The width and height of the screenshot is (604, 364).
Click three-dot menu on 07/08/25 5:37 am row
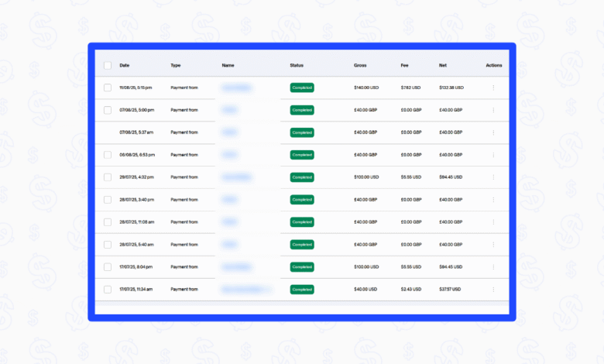pyautogui.click(x=493, y=132)
